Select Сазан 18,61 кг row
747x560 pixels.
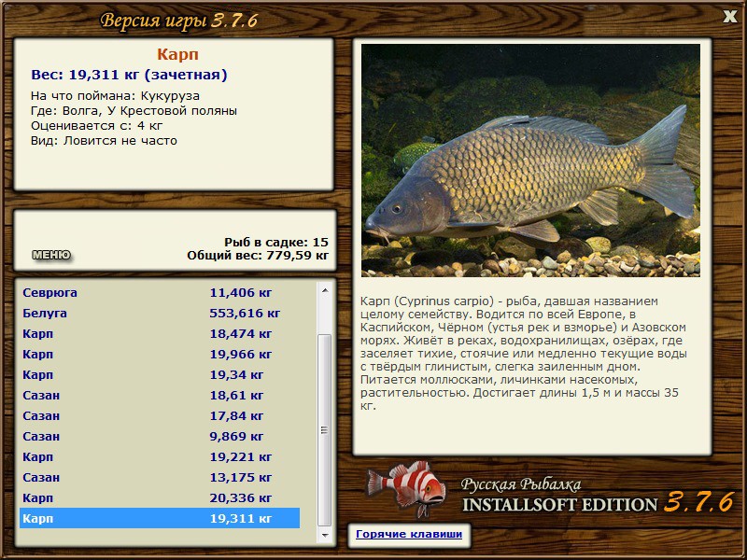pos(160,395)
